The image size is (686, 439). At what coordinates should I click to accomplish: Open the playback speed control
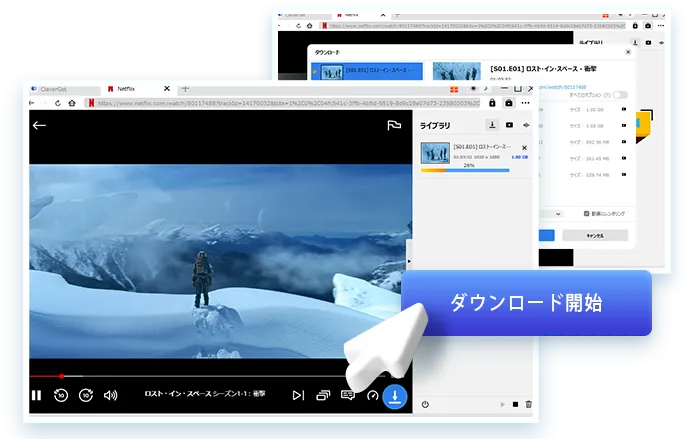coord(372,395)
